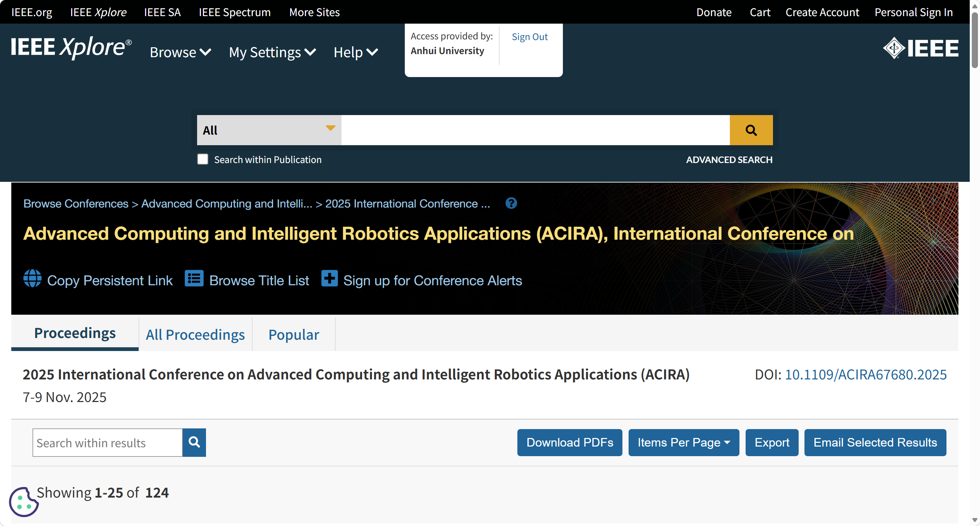This screenshot has height=526, width=980.
Task: Focus the Search within results field
Action: coord(107,443)
